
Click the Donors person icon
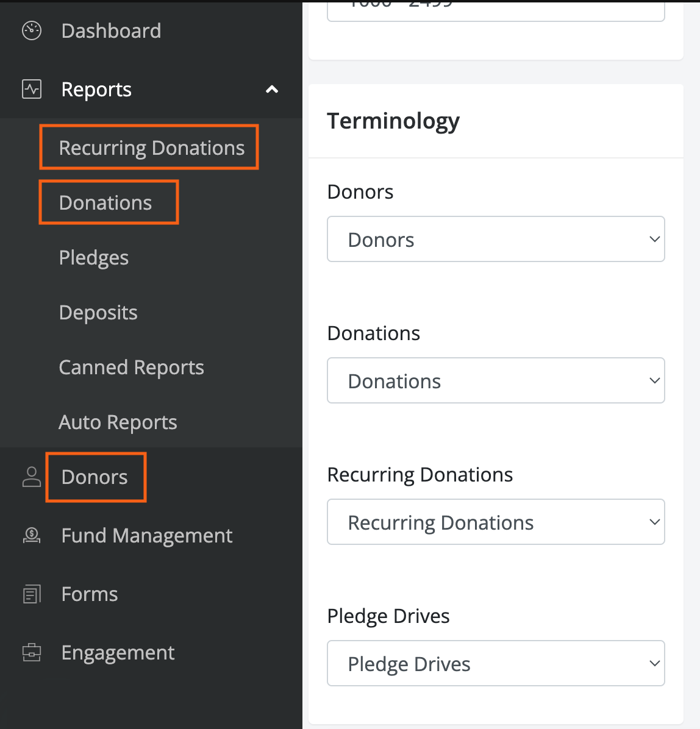[x=32, y=477]
